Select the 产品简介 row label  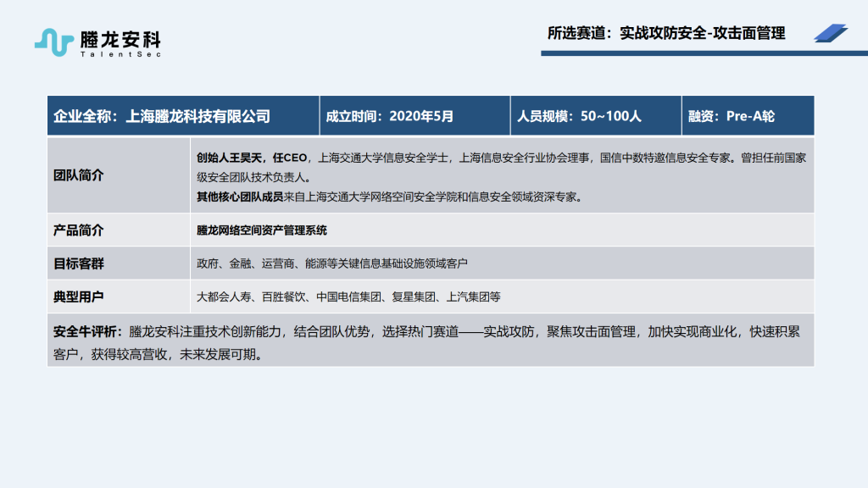coord(79,230)
